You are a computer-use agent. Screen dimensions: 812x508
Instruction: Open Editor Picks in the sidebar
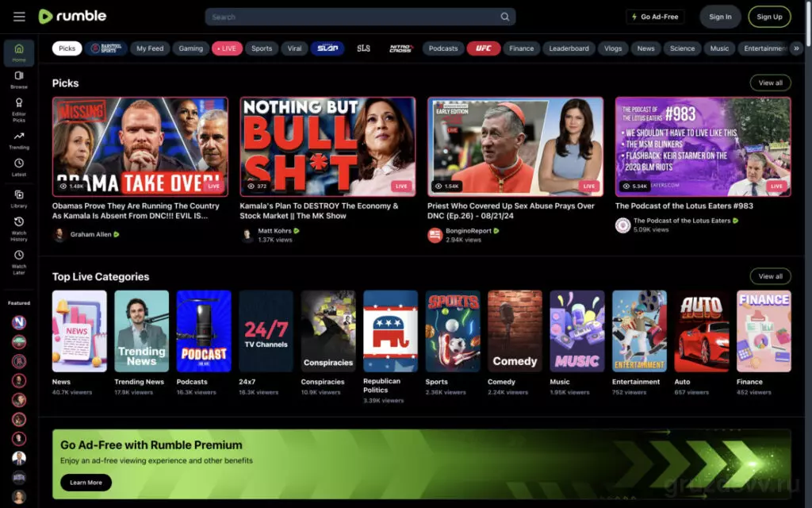(x=19, y=110)
